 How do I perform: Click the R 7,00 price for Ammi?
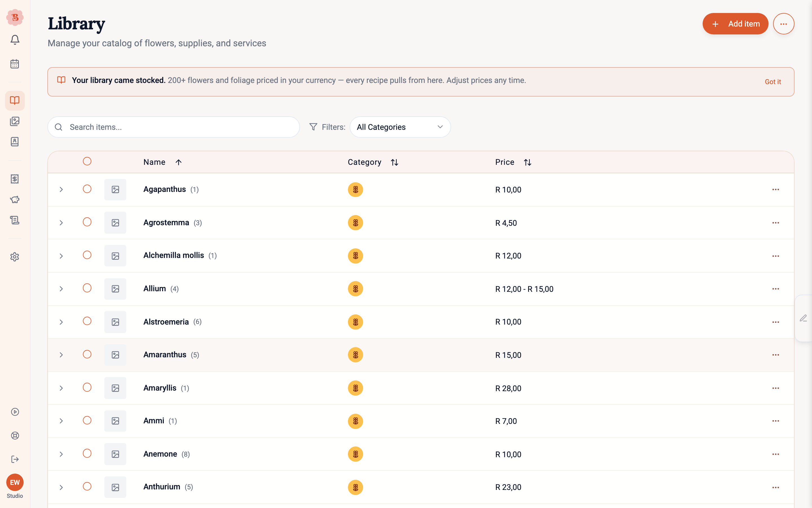pyautogui.click(x=506, y=421)
